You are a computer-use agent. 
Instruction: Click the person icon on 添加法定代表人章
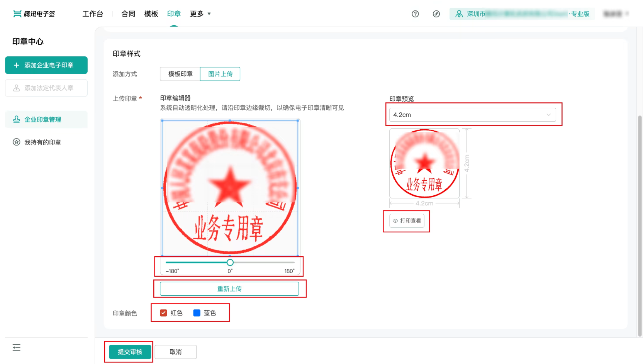coord(17,88)
